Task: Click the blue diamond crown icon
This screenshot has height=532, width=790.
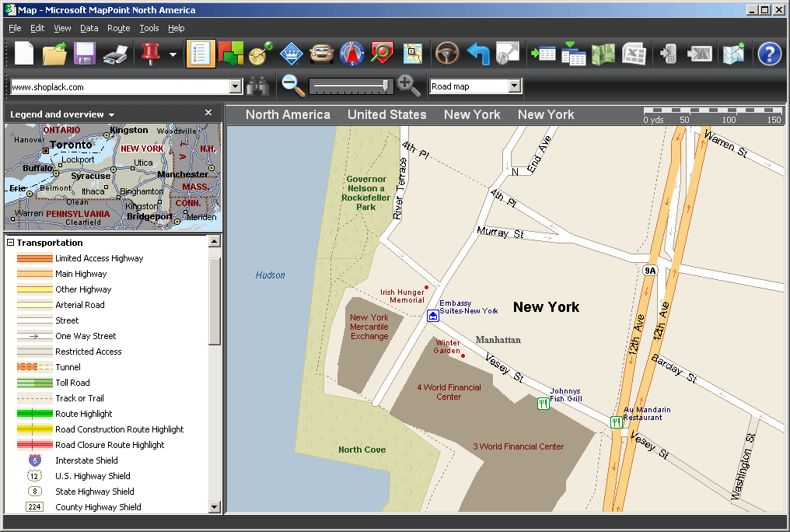Action: pos(292,54)
